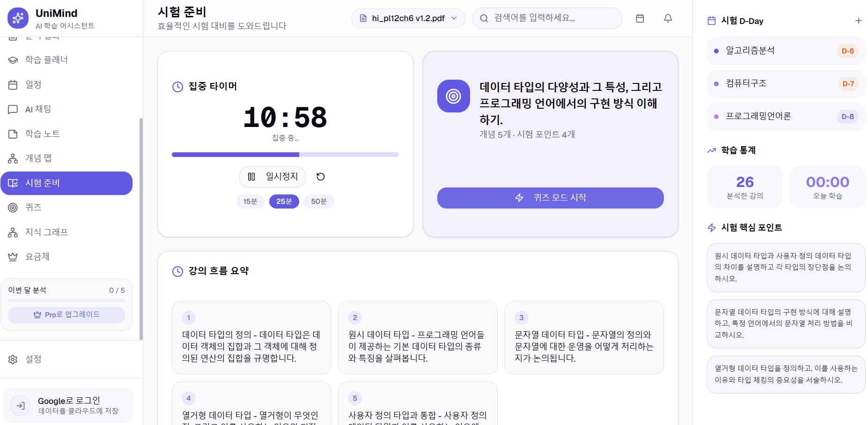Screen dimensions: 868x425
Task: Click the crown icon beside 요금제
Action: pos(13,257)
